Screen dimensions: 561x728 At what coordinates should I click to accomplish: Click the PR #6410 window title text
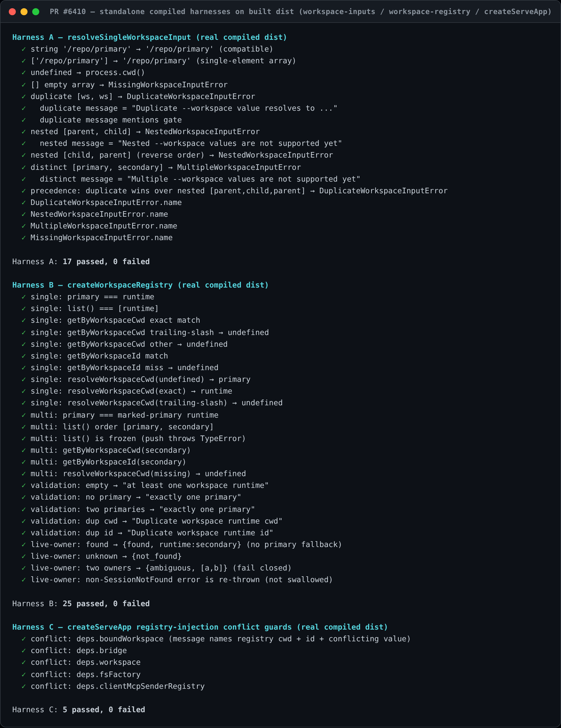[x=300, y=12]
